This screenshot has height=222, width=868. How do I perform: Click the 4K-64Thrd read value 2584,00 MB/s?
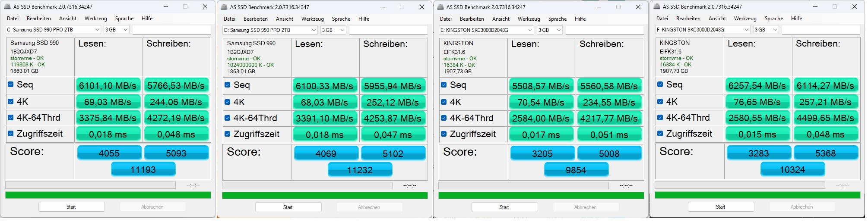pos(541,119)
